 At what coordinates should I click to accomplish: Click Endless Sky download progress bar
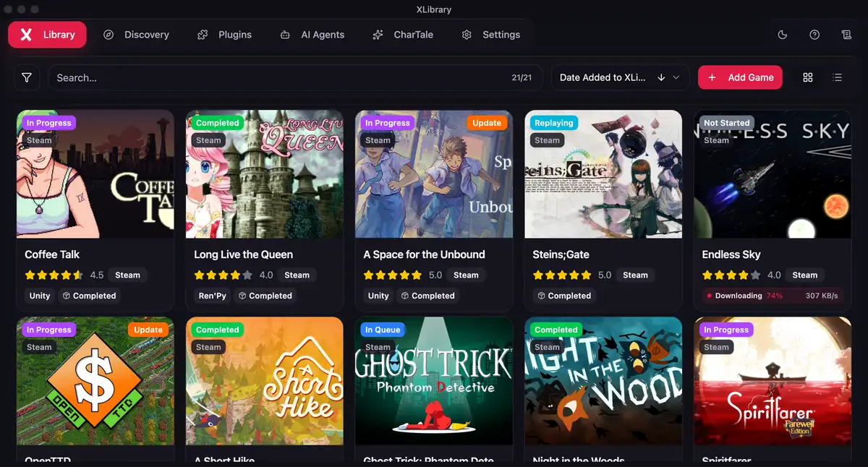(773, 296)
